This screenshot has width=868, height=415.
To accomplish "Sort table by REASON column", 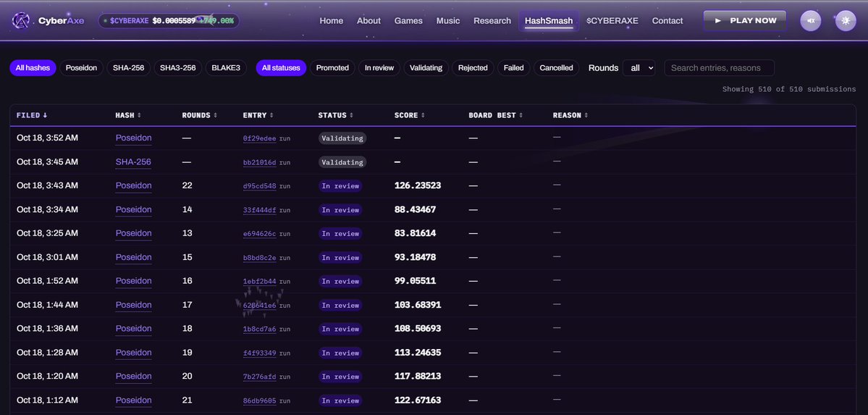I will 570,115.
